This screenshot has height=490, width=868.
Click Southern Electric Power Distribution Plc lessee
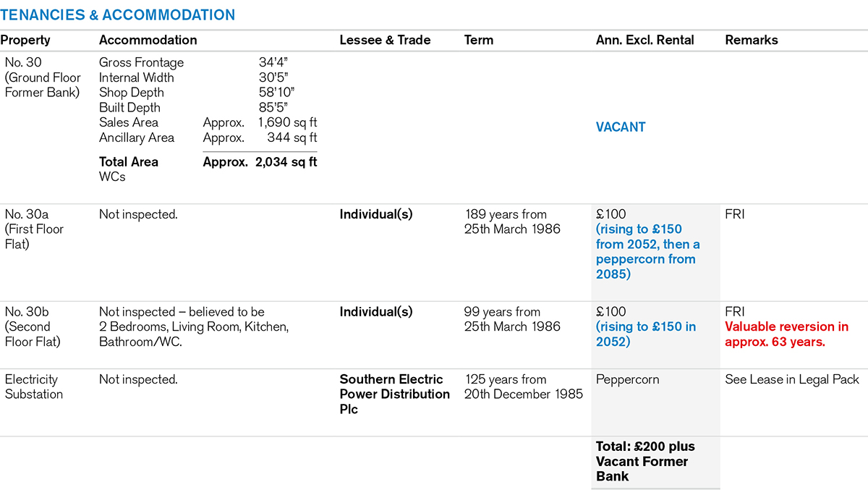pyautogui.click(x=394, y=394)
